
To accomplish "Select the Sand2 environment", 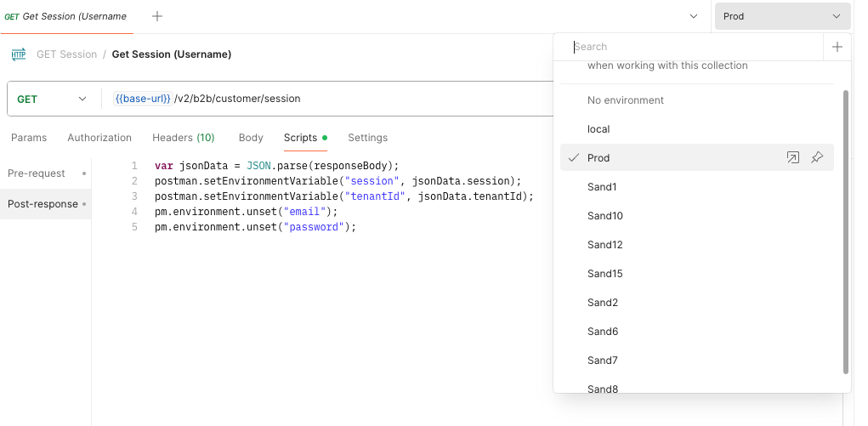I will tap(697, 303).
